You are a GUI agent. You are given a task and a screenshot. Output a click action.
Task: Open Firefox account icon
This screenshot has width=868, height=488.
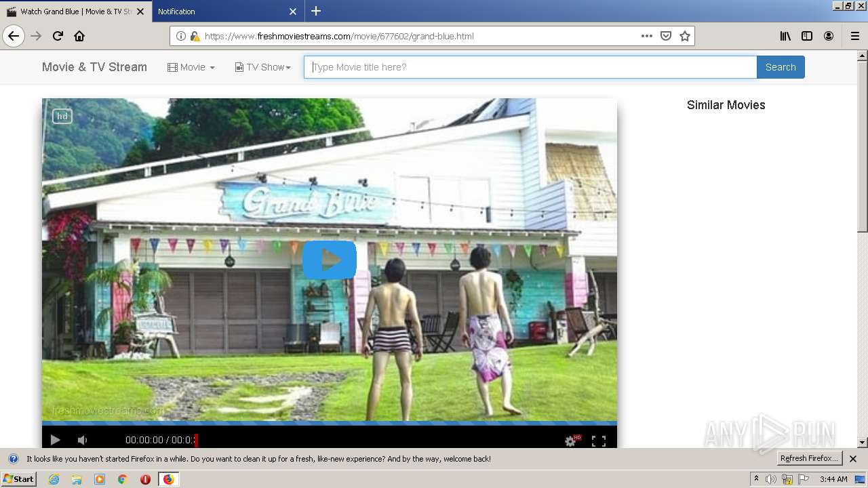click(x=829, y=36)
